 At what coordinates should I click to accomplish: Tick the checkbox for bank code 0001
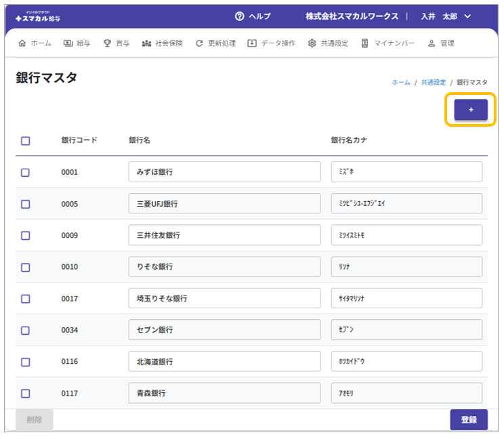(x=26, y=172)
